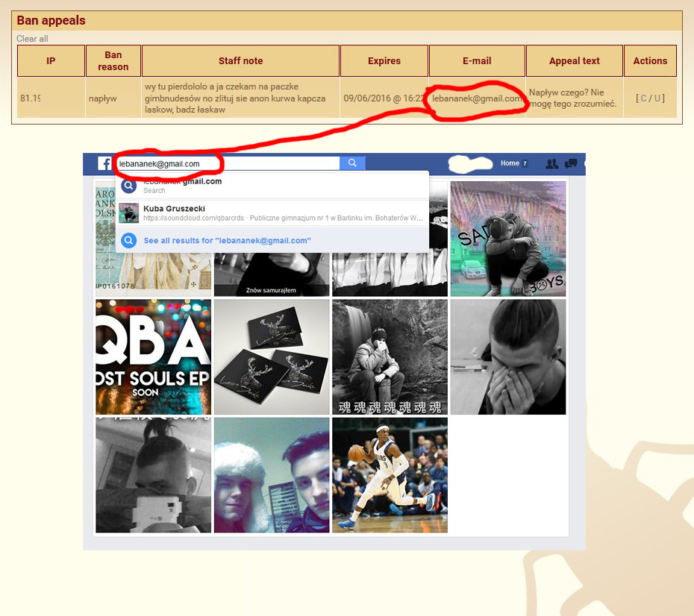Screen dimensions: 694x616
Task: Click the IP column header
Action: (51, 60)
